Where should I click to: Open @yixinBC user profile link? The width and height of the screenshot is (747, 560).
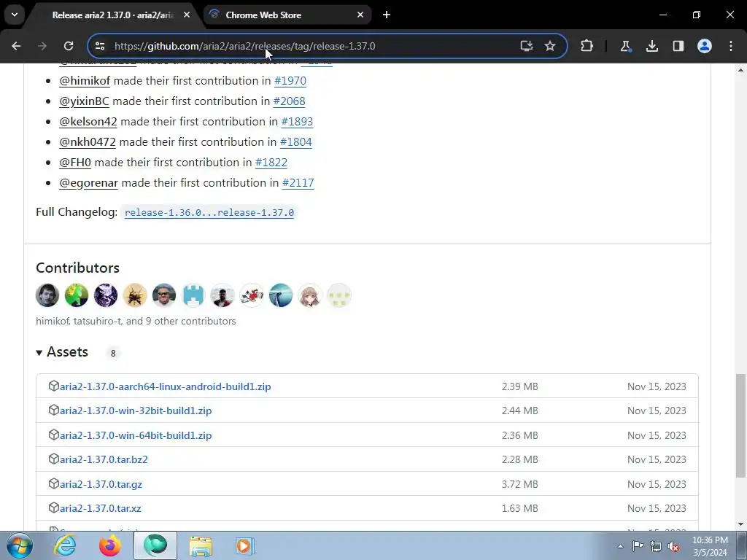click(85, 101)
